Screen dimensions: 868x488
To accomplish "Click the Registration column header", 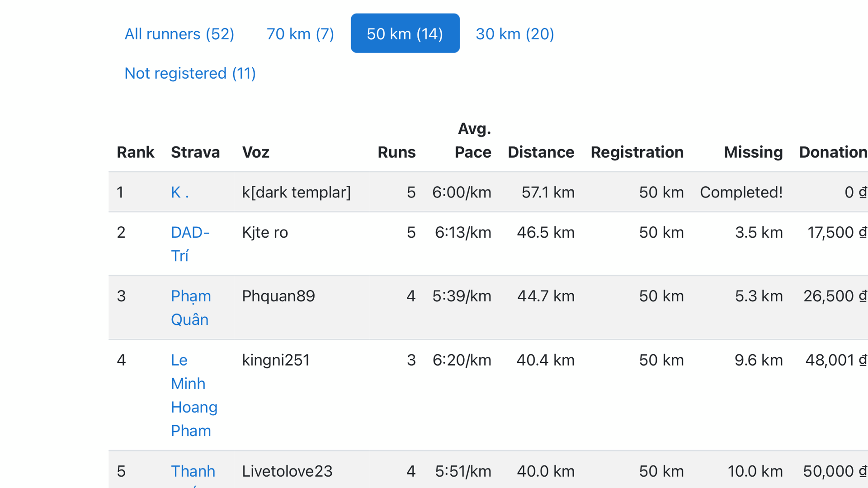I will tap(637, 152).
